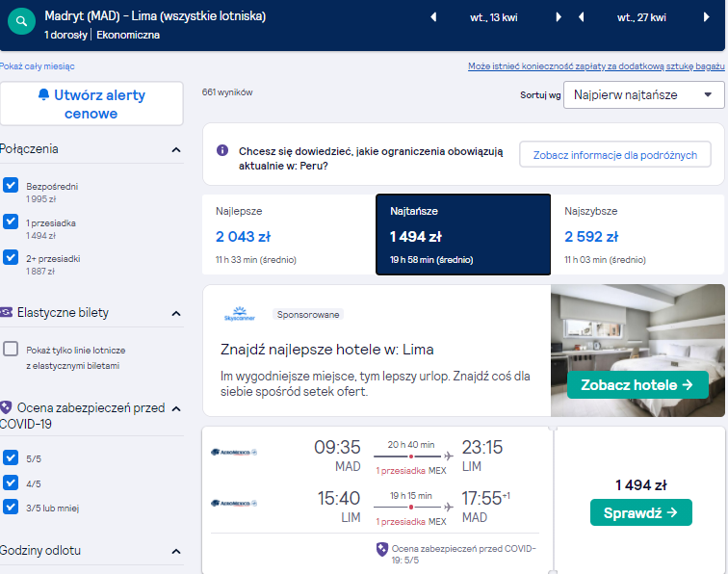Go to next departure date arrow

(559, 17)
